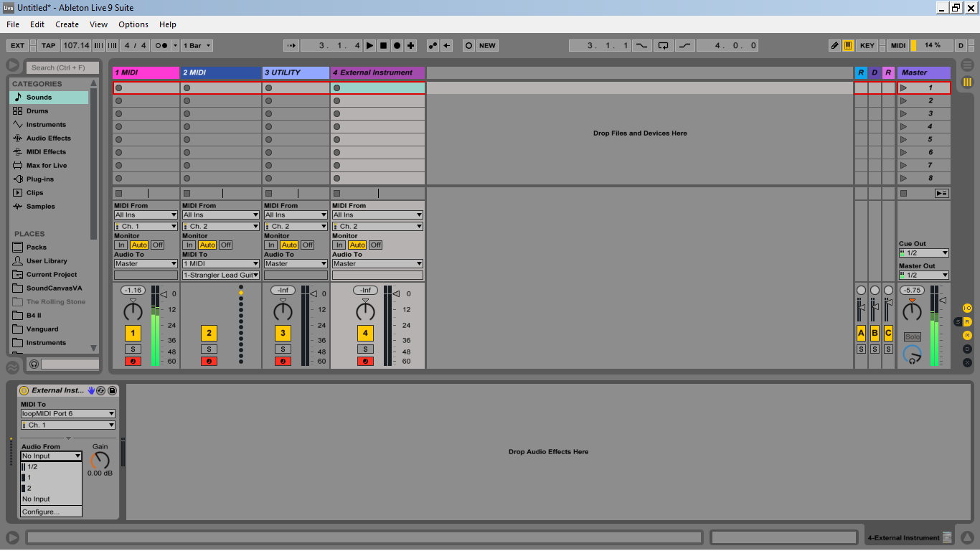Open User Library under Places

[49, 261]
